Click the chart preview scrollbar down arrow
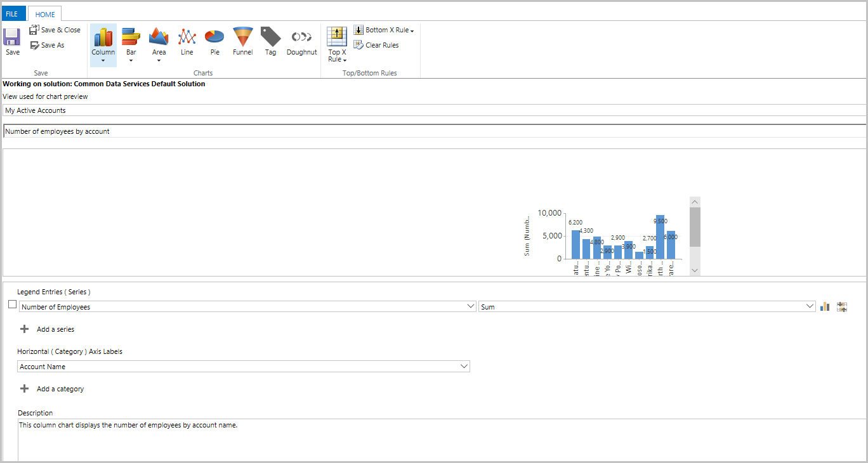This screenshot has width=868, height=463. click(694, 270)
